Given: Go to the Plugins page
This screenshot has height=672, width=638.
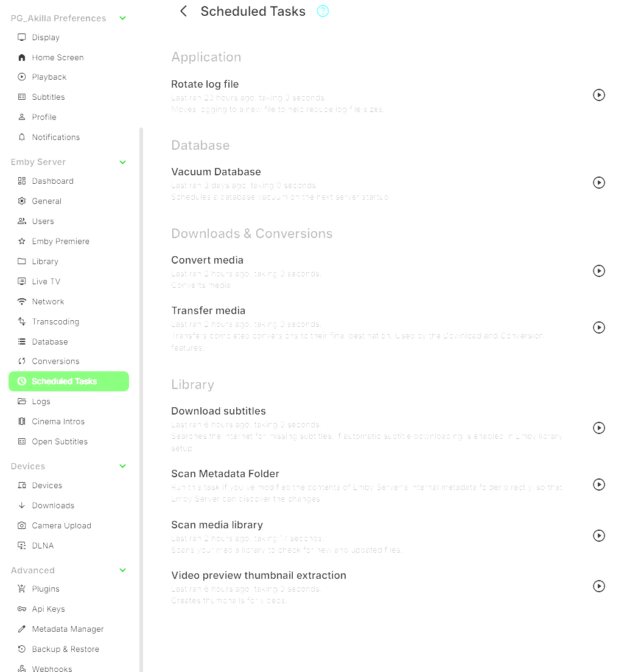Looking at the screenshot, I should (46, 589).
